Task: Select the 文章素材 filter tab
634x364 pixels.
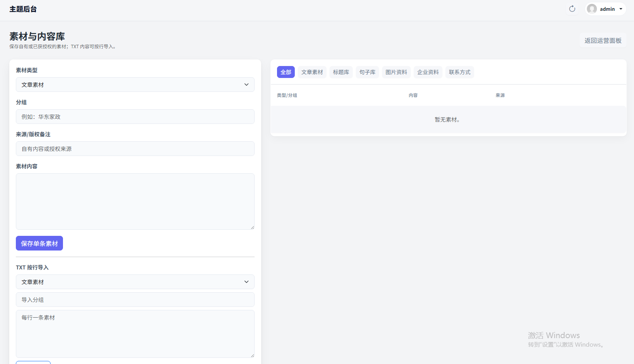Action: [312, 72]
